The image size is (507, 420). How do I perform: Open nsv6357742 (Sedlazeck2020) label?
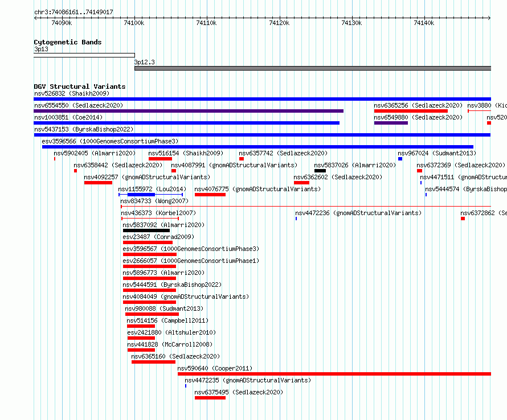tap(283, 153)
